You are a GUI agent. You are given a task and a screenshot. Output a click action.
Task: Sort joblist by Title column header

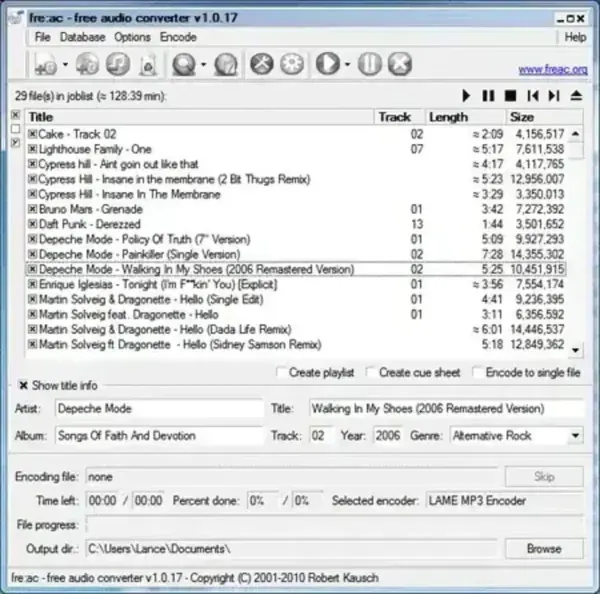tap(199, 117)
